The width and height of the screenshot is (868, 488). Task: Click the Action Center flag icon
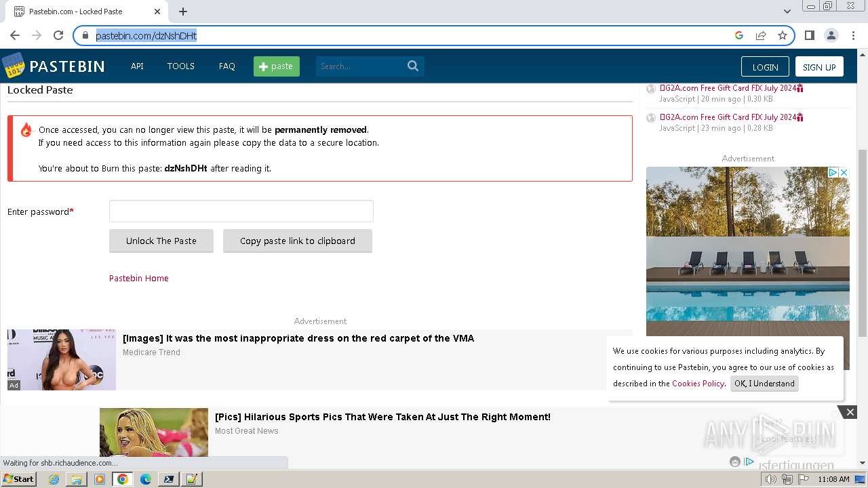point(804,479)
